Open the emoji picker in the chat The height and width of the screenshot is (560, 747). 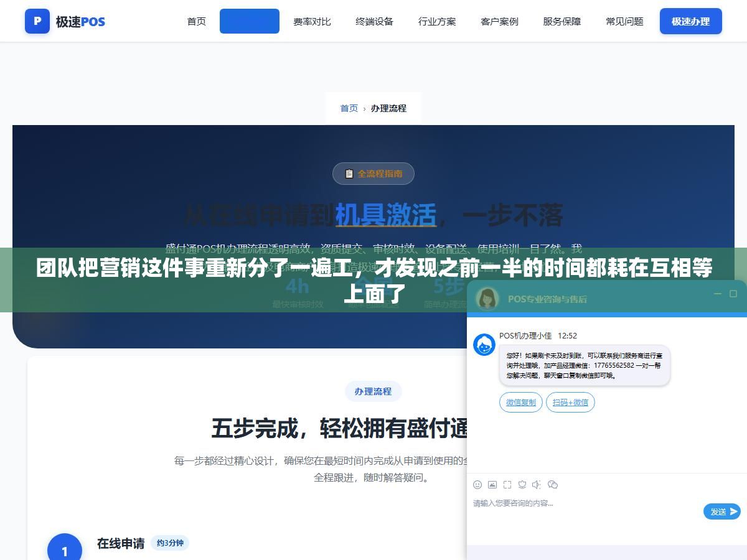pos(477,485)
